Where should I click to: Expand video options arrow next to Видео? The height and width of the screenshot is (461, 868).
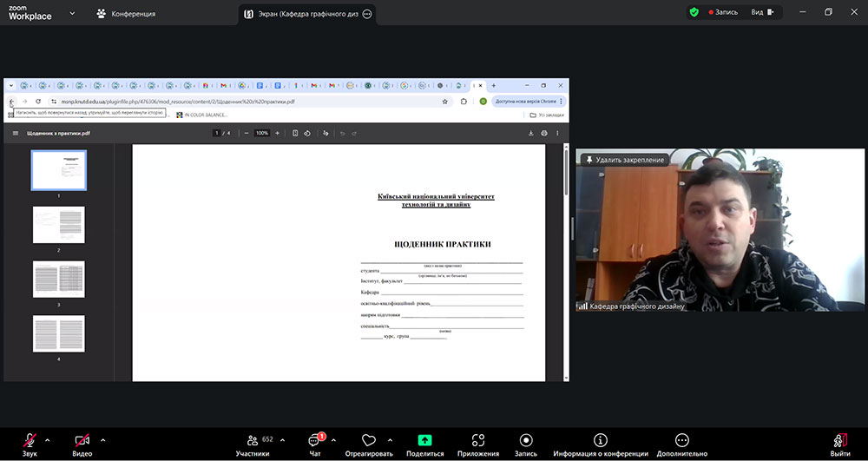[103, 439]
